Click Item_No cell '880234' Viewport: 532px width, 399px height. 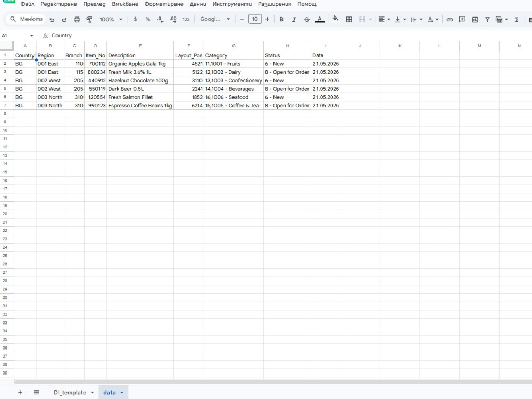(95, 72)
